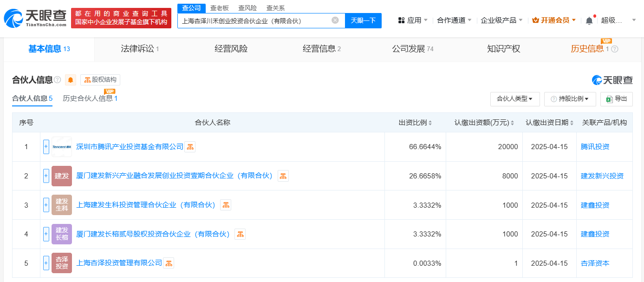Open equity chart icon for 厦门建发新兴产业融合发展创业投资壹期合伙企业

point(283,176)
